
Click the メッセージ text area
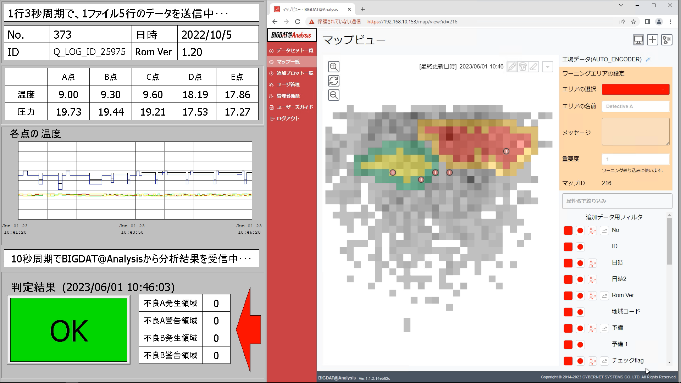click(x=635, y=132)
